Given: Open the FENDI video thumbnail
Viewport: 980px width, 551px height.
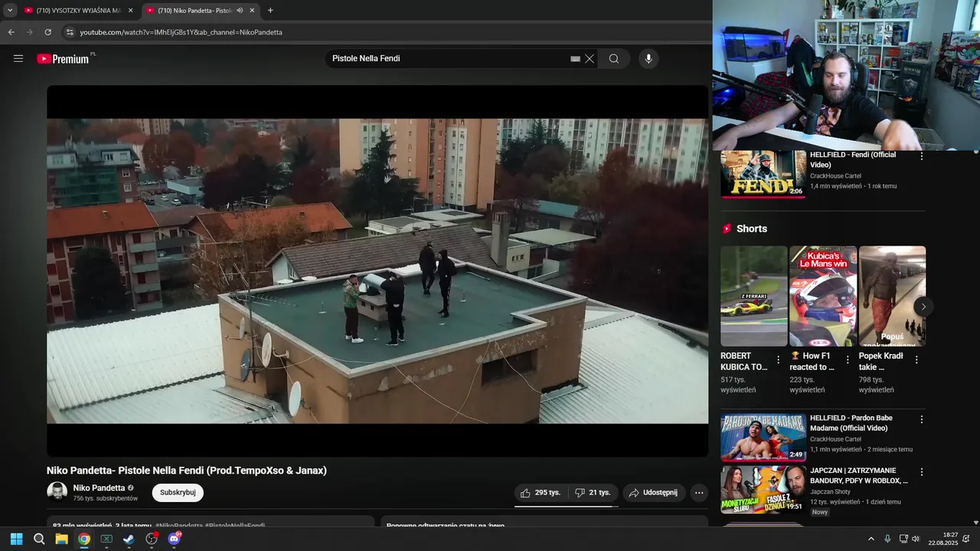Looking at the screenshot, I should pyautogui.click(x=763, y=174).
